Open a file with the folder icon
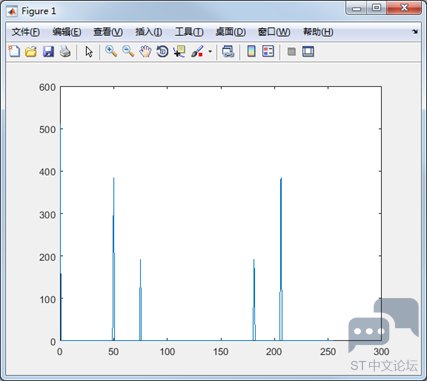 [x=31, y=52]
